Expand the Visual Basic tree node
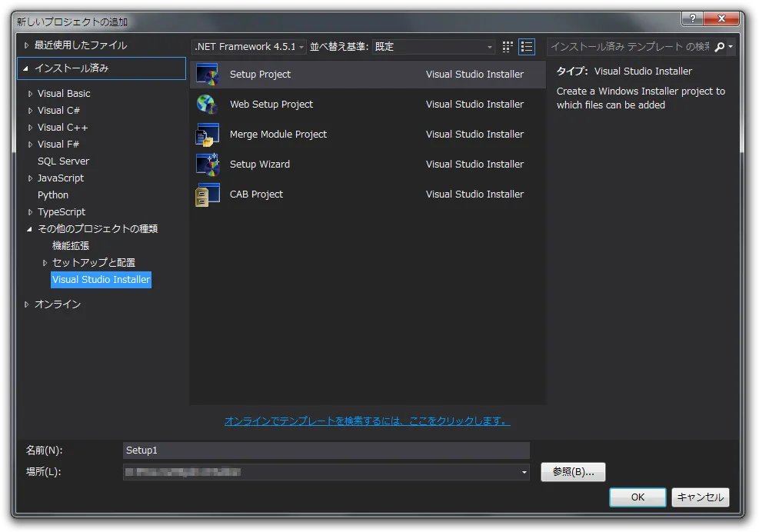 (x=30, y=94)
